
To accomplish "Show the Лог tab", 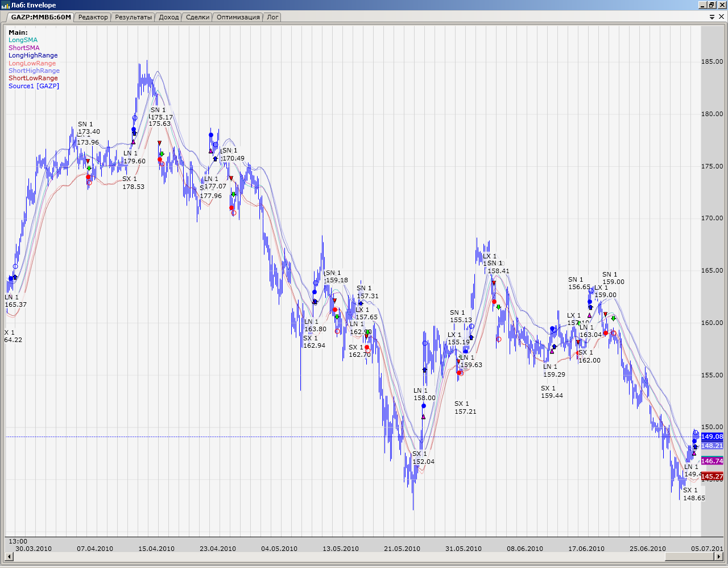I will (x=273, y=17).
